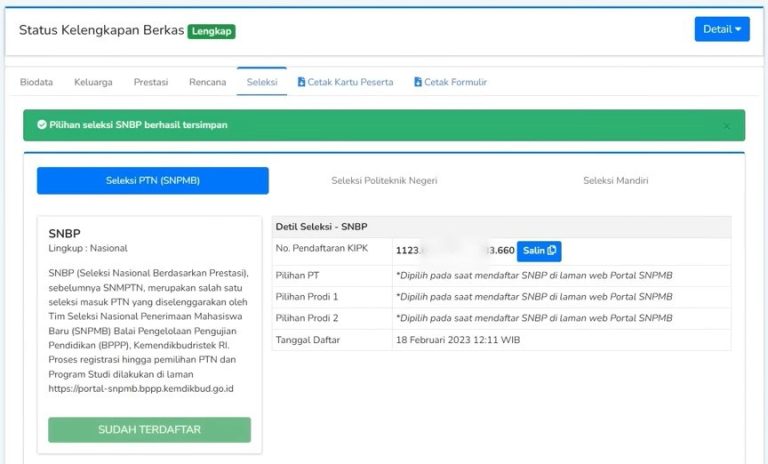
Task: Click the copy icon on the Salin button
Action: (x=553, y=250)
